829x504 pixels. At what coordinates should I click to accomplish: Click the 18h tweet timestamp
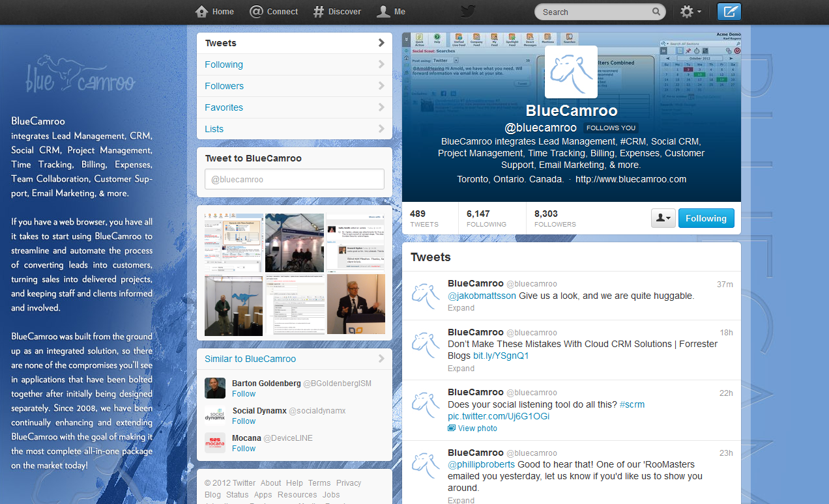[x=726, y=333]
